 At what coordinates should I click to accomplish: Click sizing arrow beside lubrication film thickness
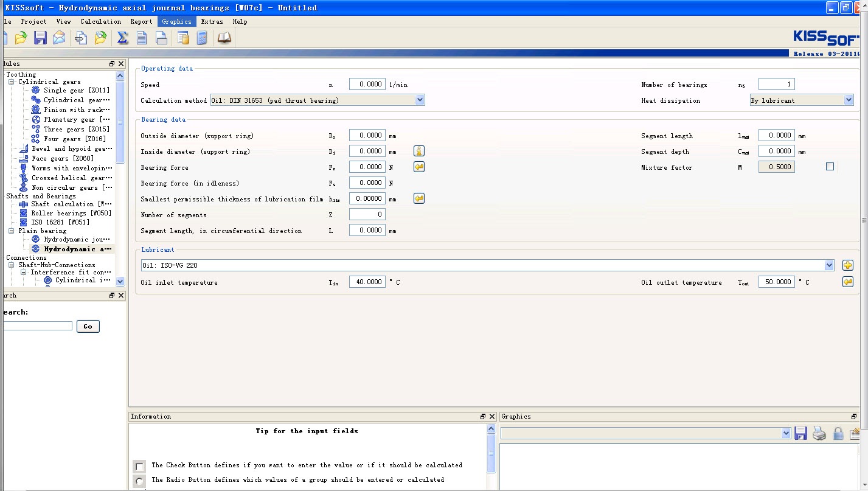[x=419, y=198]
